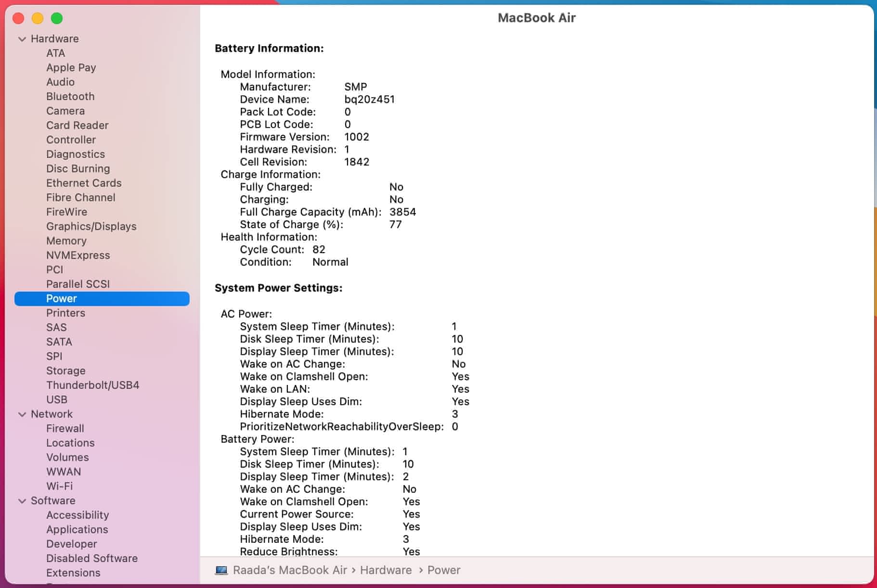Click the State of Charge value 77
The image size is (877, 588).
[395, 224]
